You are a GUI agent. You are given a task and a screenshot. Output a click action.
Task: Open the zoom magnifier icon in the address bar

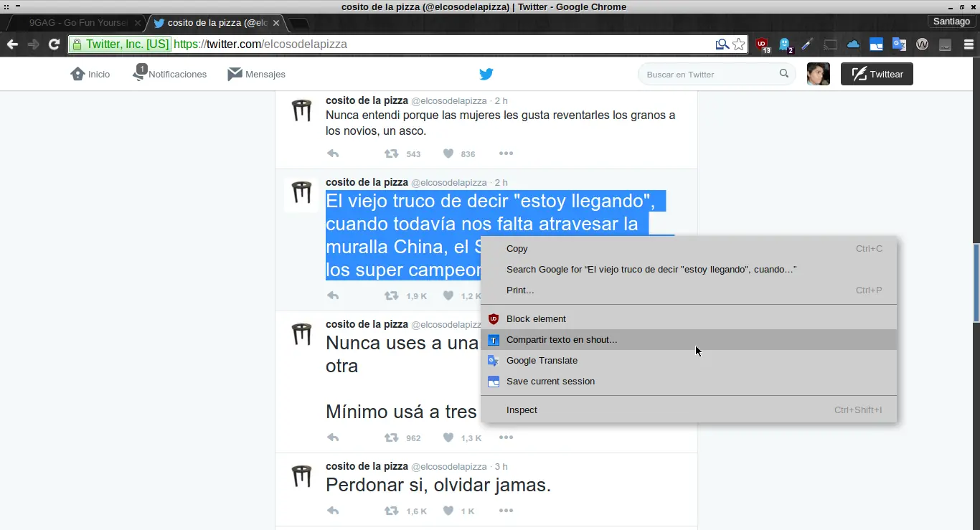(x=722, y=44)
